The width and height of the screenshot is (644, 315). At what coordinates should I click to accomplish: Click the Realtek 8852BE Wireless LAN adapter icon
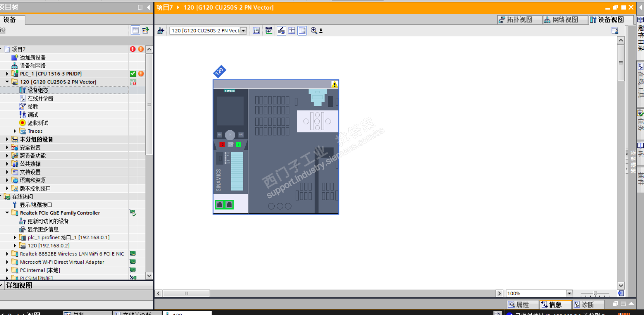pos(15,254)
